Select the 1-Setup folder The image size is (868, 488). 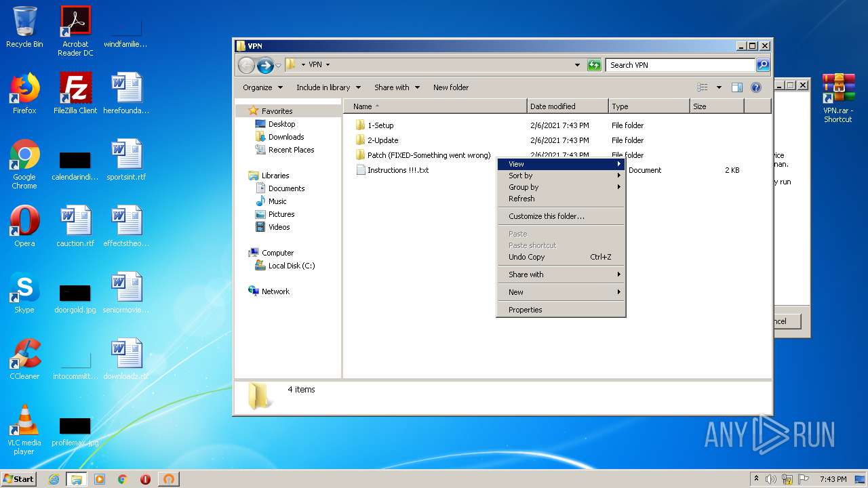(374, 125)
